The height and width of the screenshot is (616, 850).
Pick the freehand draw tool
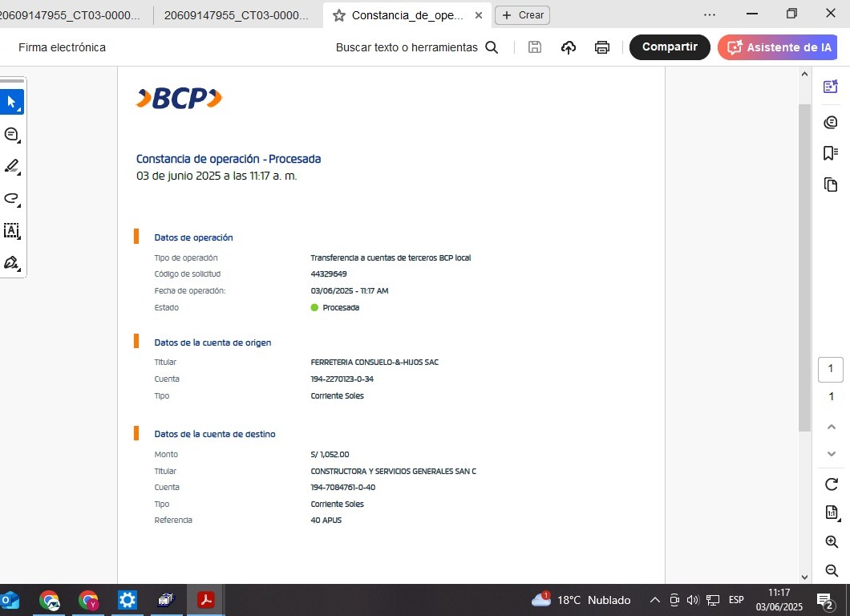11,199
